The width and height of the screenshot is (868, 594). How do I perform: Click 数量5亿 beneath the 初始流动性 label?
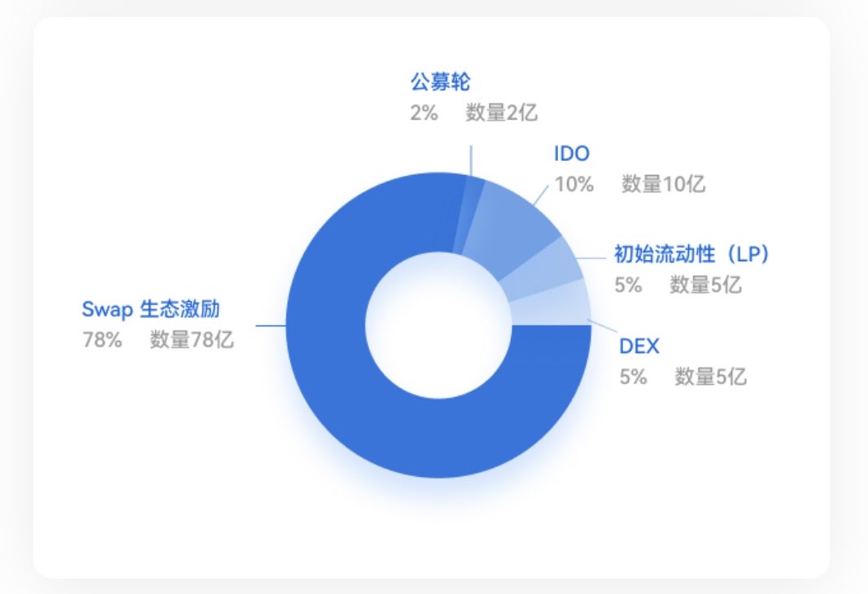[x=705, y=285]
